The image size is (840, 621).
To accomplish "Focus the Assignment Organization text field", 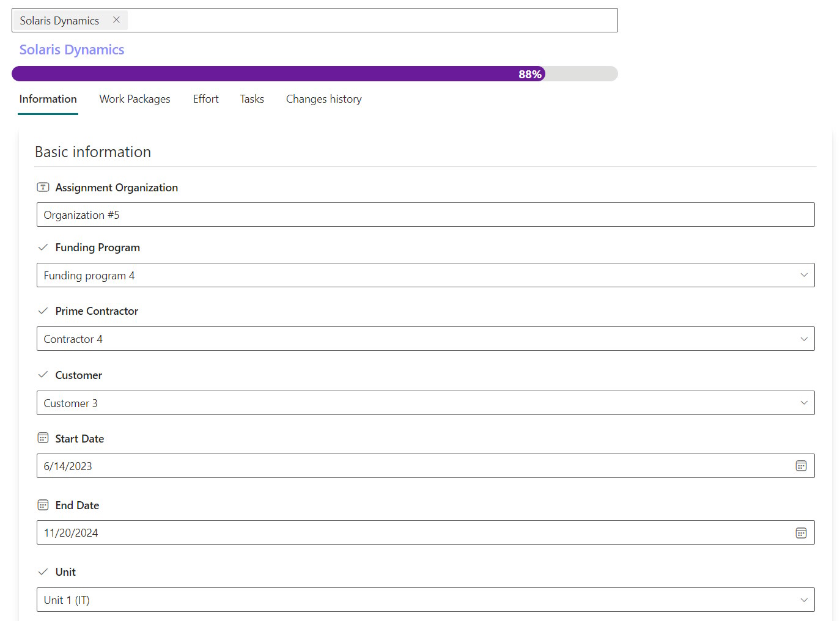I will click(425, 215).
